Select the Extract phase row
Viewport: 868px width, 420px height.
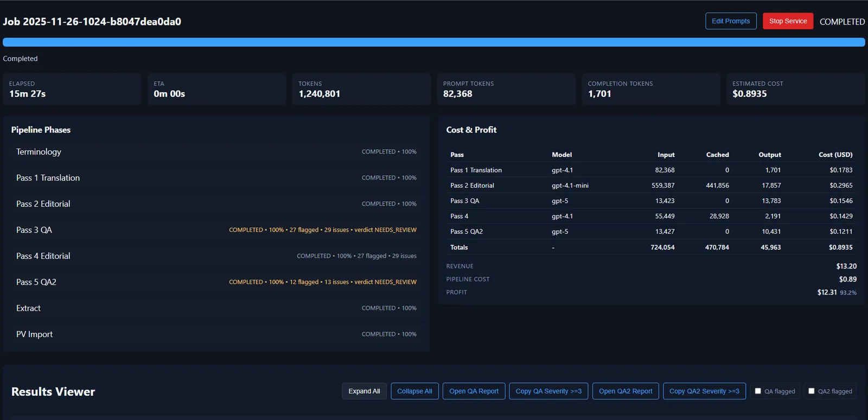[216, 308]
